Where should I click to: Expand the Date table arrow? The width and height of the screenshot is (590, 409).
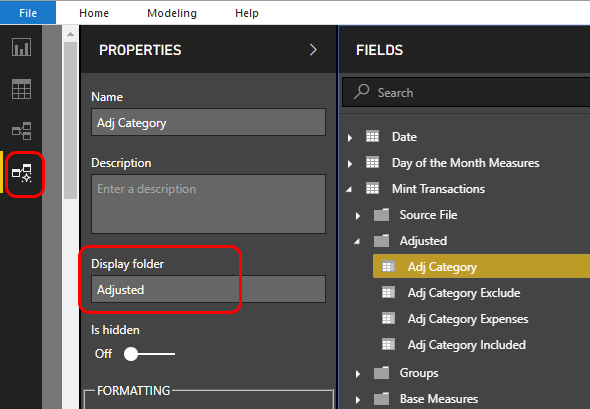[350, 137]
